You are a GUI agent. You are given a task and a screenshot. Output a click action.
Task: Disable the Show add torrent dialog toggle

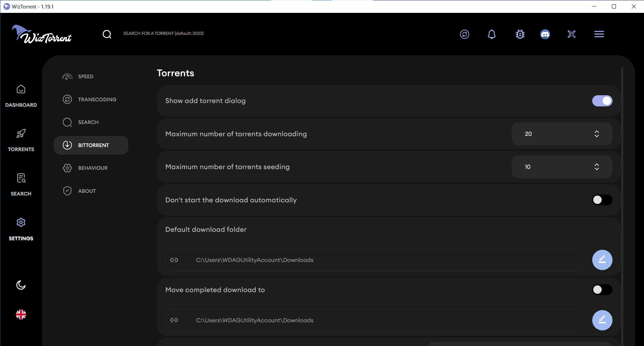tap(602, 101)
